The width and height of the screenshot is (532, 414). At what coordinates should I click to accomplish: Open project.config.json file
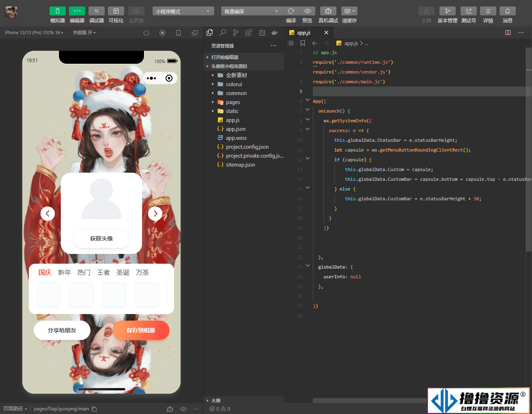[x=243, y=147]
